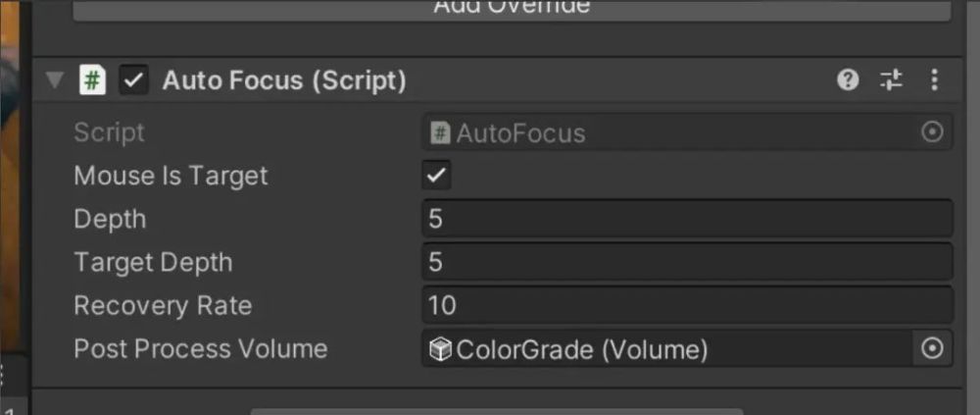Viewport: 980px width, 415px height.
Task: Click the Depth value field
Action: click(x=688, y=219)
